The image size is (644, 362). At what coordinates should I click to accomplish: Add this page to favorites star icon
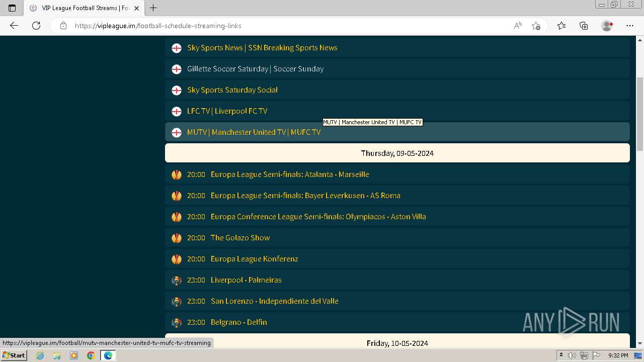[536, 26]
